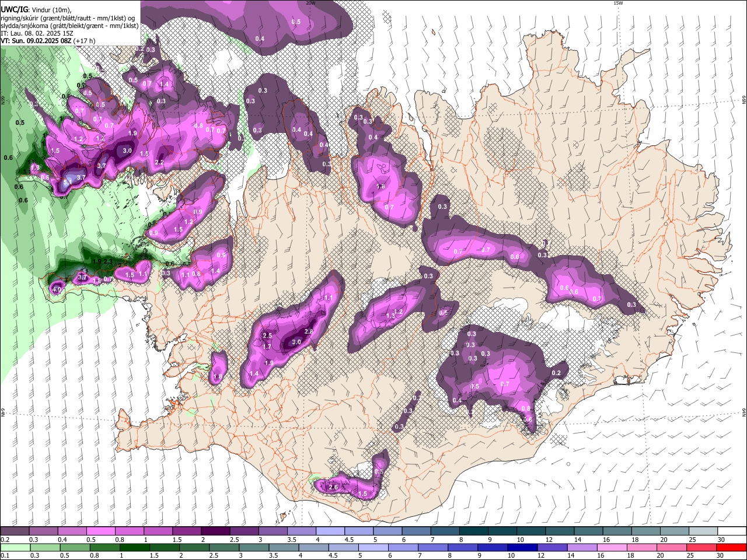
Task: Click the '2.2' precipitation value on the map
Action: click(159, 163)
